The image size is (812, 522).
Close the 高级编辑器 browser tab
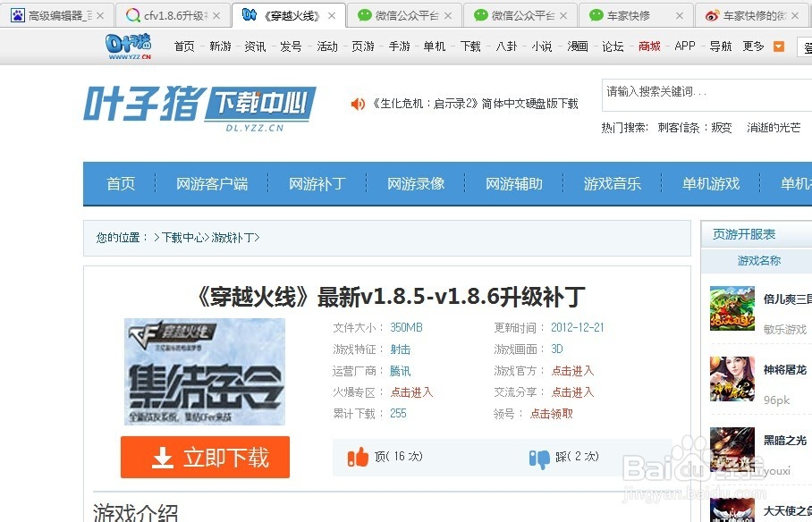[x=100, y=16]
